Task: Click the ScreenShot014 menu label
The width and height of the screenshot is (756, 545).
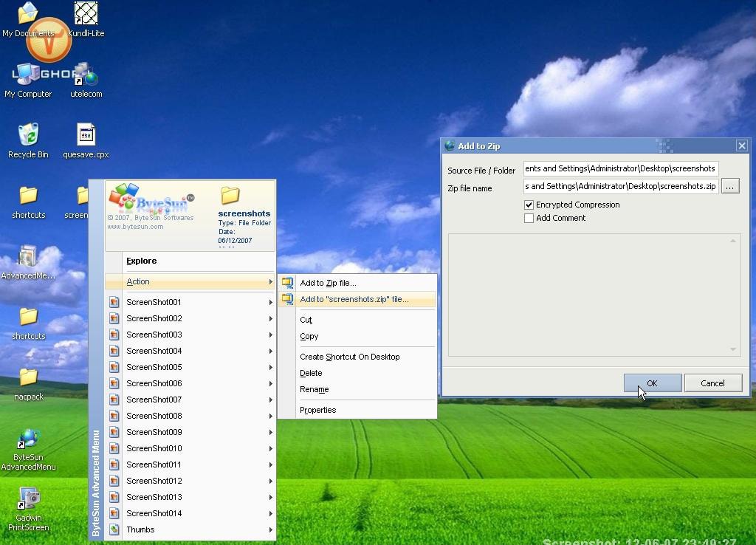Action: [154, 514]
